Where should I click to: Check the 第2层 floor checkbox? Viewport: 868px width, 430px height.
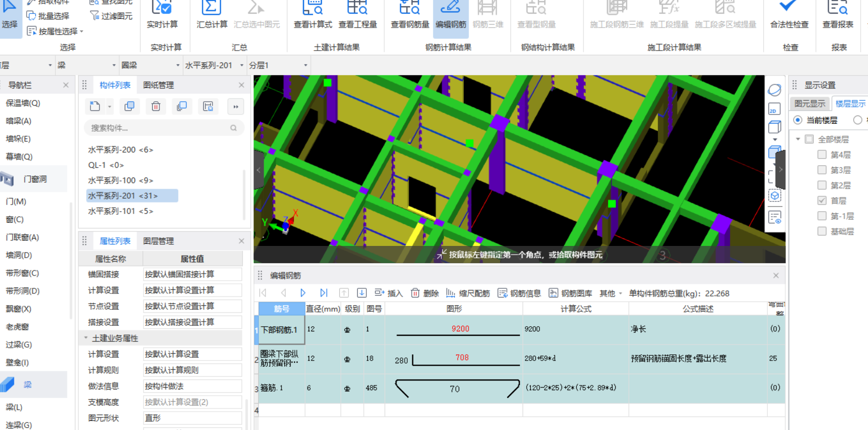pos(822,185)
